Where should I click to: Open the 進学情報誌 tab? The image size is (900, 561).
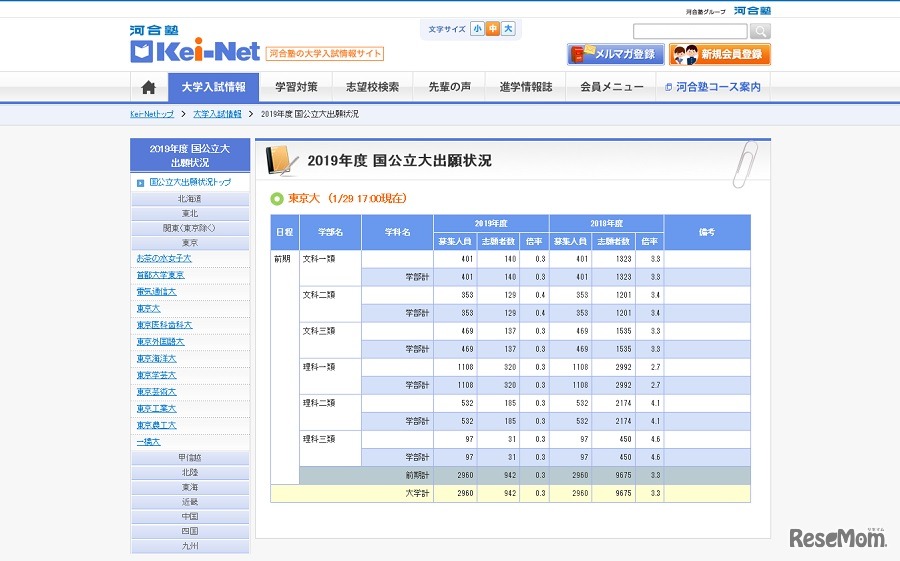click(526, 87)
